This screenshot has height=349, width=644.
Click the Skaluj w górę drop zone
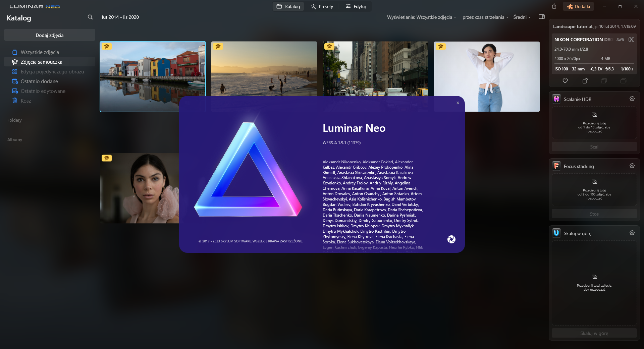tap(594, 283)
